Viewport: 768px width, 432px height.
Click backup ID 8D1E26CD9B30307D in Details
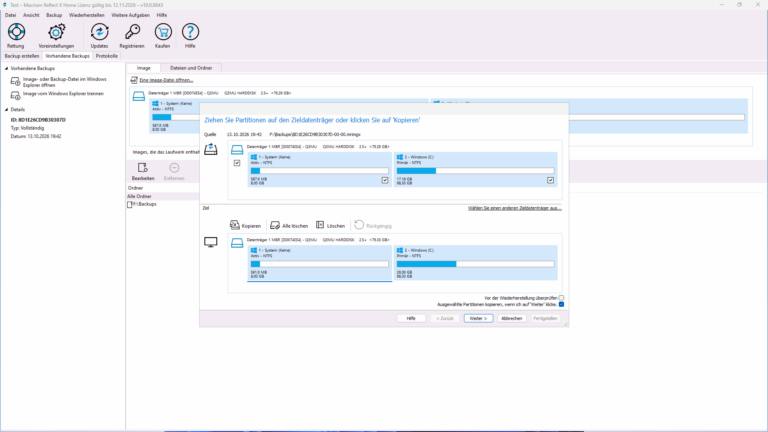click(x=38, y=120)
